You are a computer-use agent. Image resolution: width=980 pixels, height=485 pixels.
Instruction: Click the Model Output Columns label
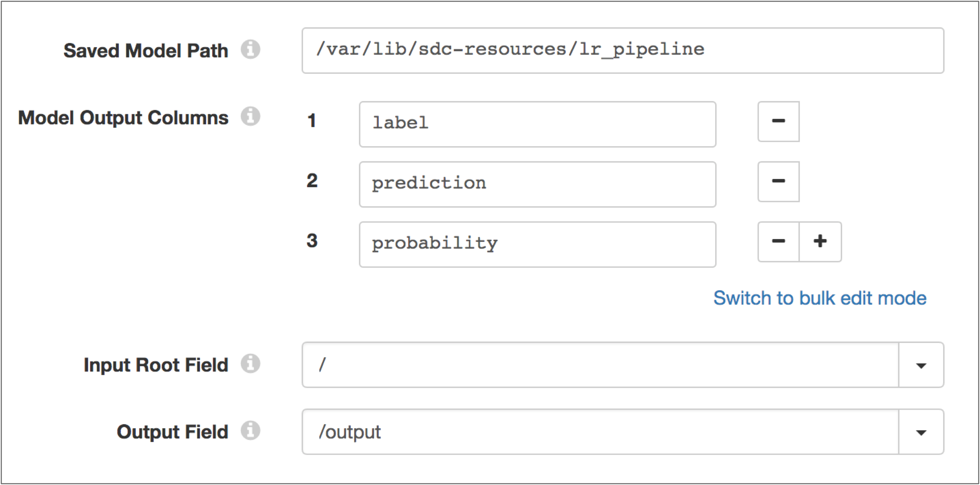coord(123,118)
